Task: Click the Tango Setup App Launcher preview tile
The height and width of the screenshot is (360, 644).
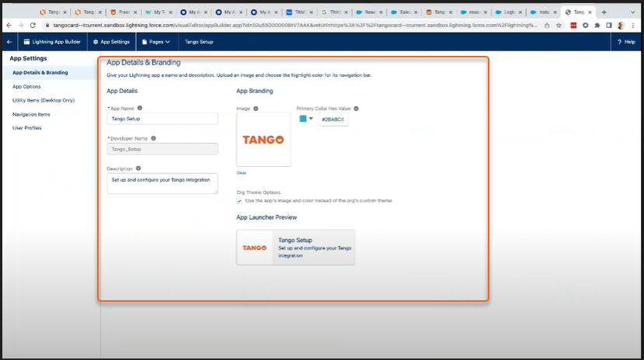Action: click(295, 247)
